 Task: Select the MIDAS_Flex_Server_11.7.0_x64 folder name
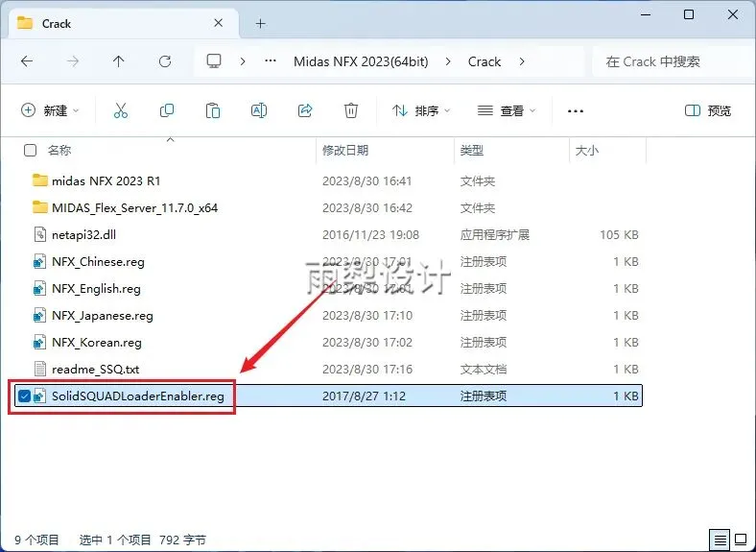135,208
